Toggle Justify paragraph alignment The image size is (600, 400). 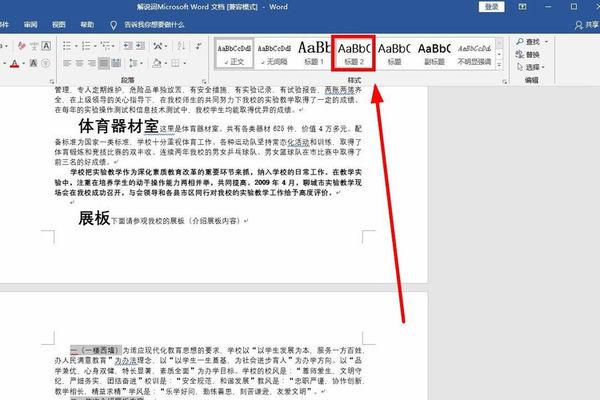(104, 63)
